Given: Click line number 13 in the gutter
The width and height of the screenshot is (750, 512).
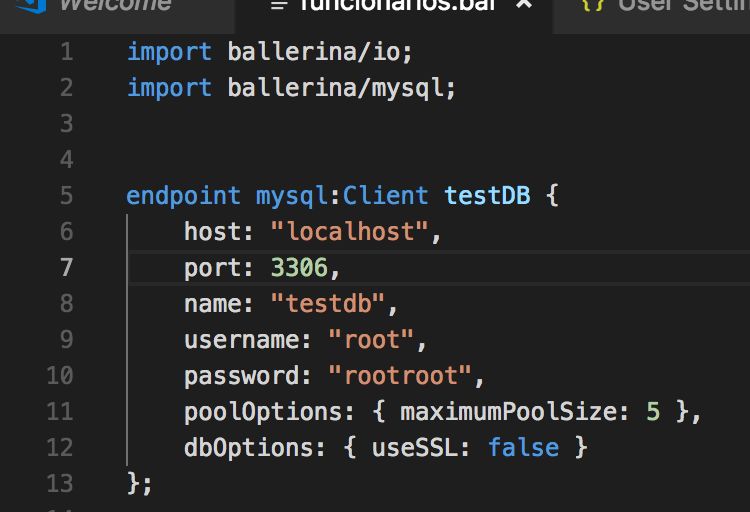Looking at the screenshot, I should click(60, 483).
